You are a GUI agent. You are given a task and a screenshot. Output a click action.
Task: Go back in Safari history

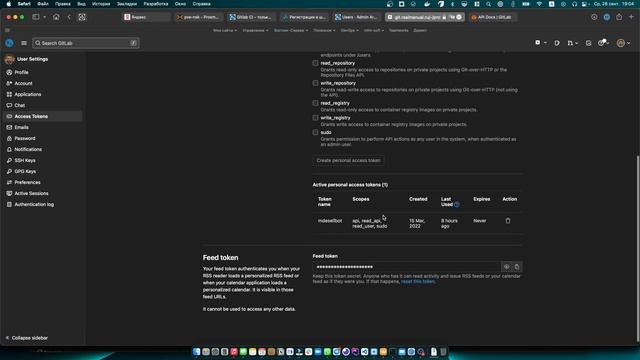click(69, 17)
